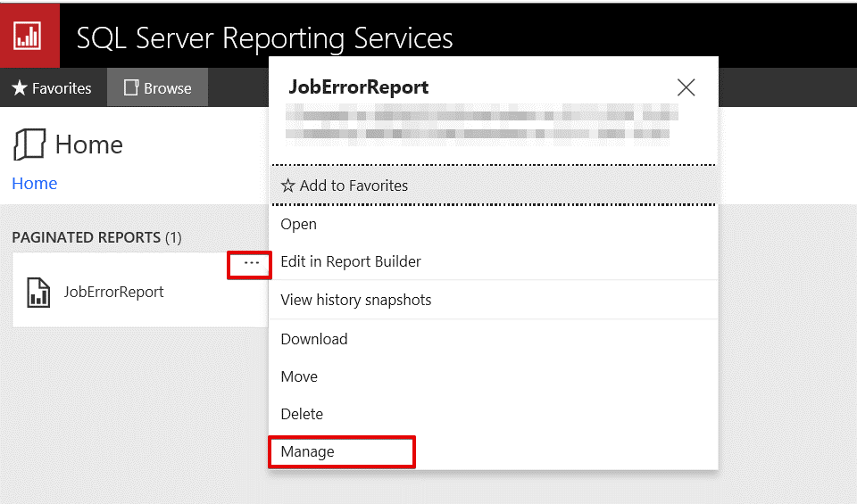Select Edit in Report Builder

point(351,261)
